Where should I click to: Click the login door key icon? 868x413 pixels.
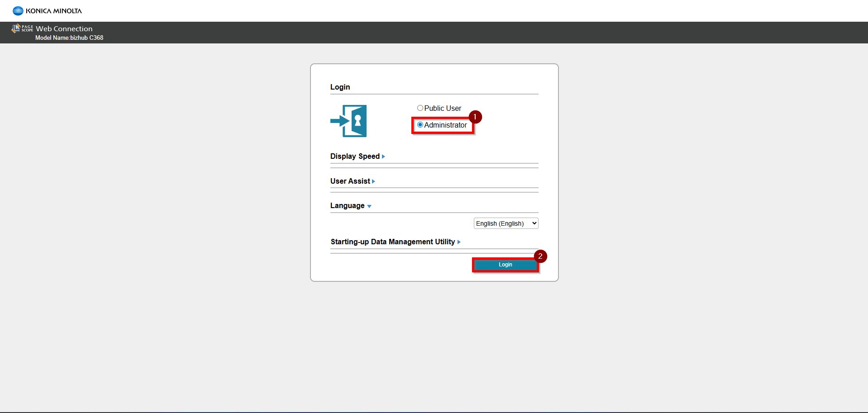[x=348, y=121]
